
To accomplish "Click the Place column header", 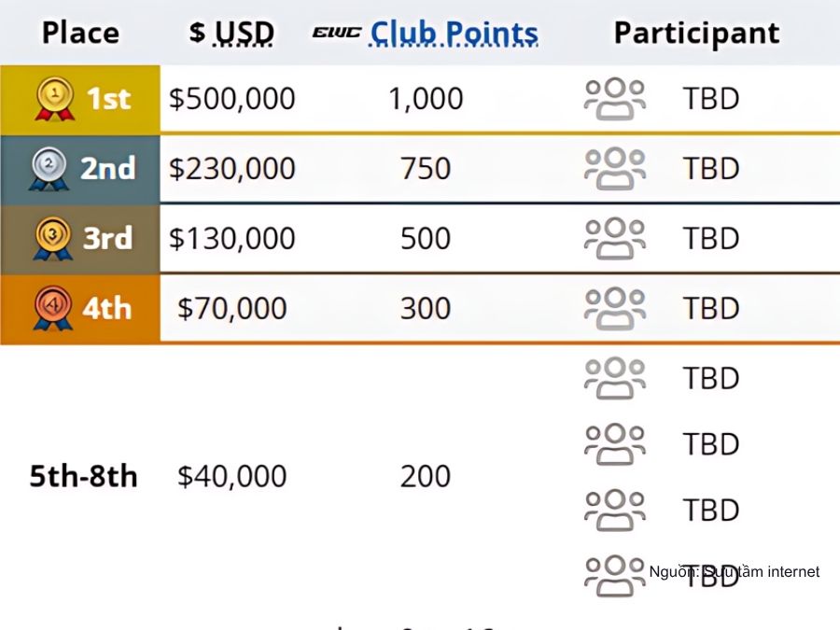I will click(80, 33).
